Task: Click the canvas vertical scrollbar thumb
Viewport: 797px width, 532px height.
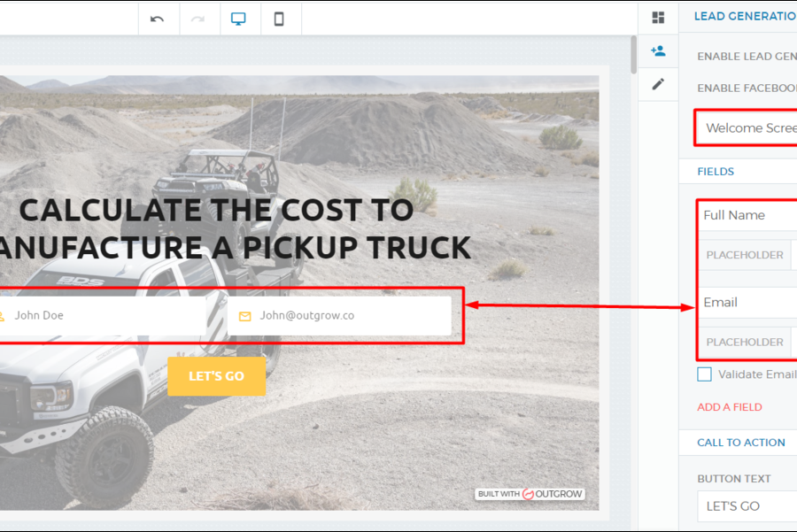Action: pos(633,55)
